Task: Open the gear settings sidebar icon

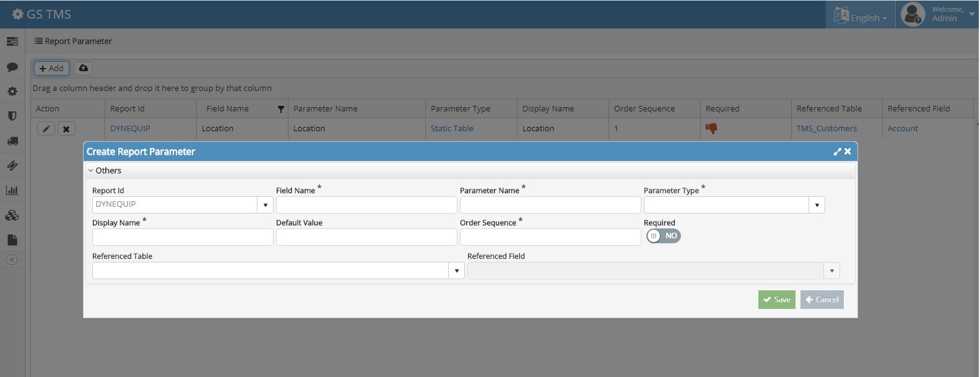Action: tap(12, 92)
